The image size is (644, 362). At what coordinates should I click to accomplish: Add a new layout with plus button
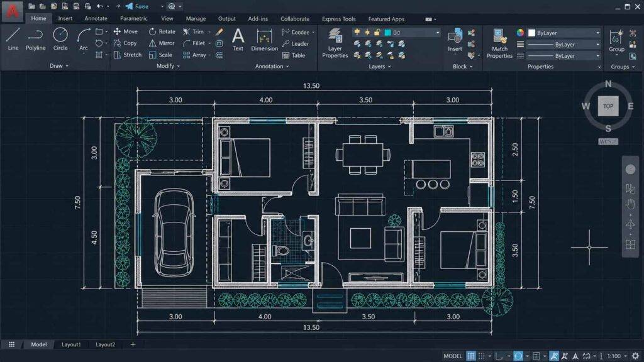point(133,344)
